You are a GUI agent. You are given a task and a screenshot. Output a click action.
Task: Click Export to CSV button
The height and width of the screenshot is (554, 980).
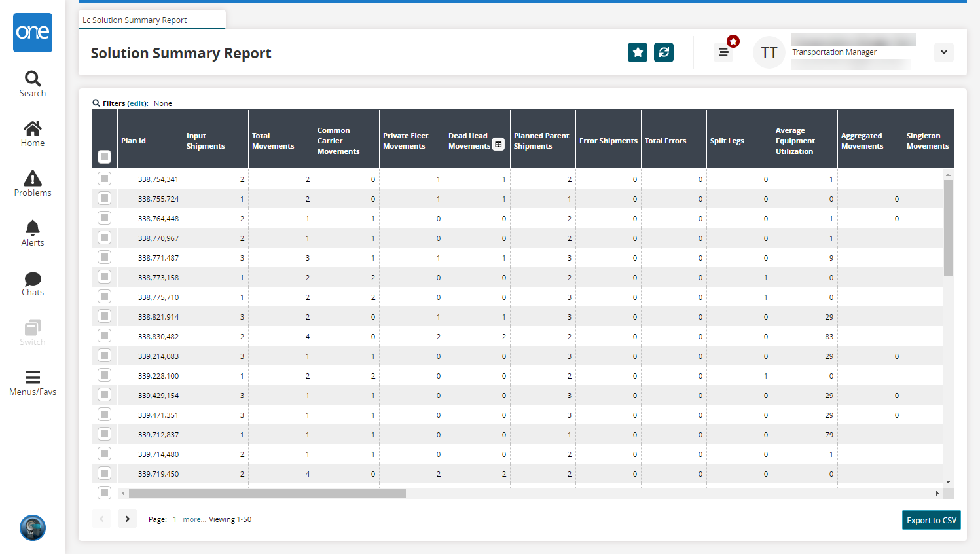click(x=931, y=520)
